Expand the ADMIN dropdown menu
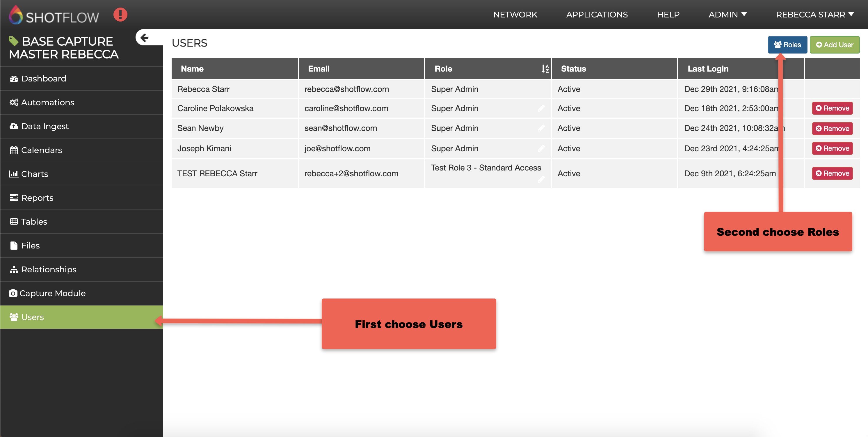 (728, 15)
